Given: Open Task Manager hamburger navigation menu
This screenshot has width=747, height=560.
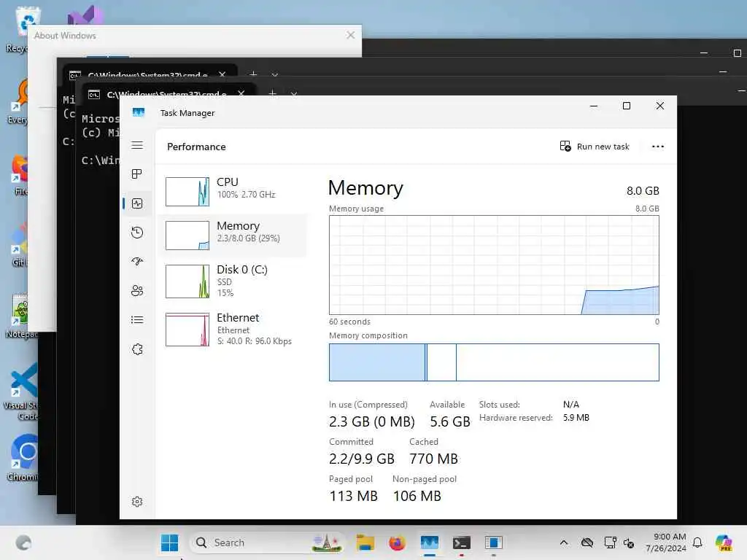Looking at the screenshot, I should [137, 145].
